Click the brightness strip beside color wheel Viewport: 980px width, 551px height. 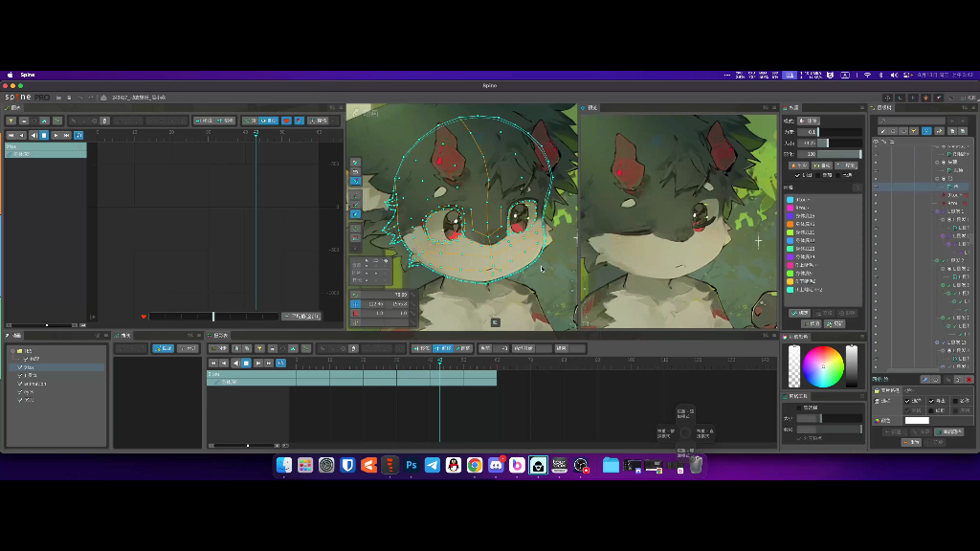[x=851, y=366]
